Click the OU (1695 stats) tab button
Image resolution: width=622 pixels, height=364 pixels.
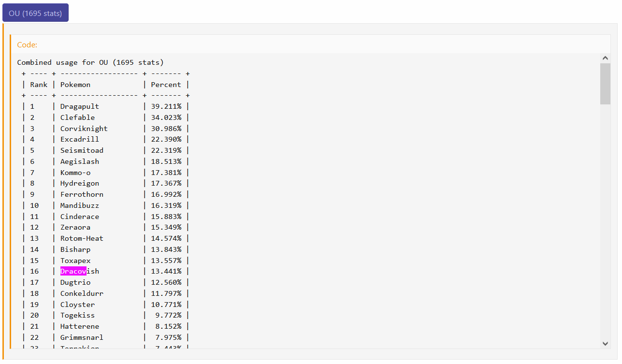pos(35,13)
